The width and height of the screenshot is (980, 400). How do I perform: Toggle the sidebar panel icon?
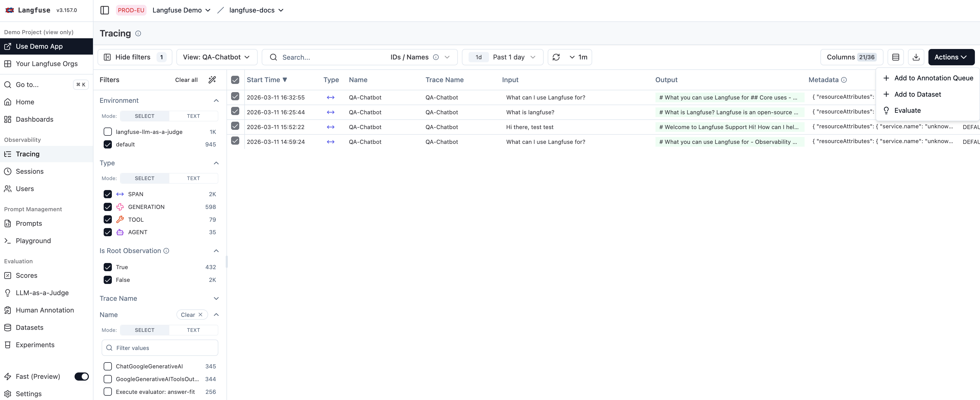(x=105, y=10)
